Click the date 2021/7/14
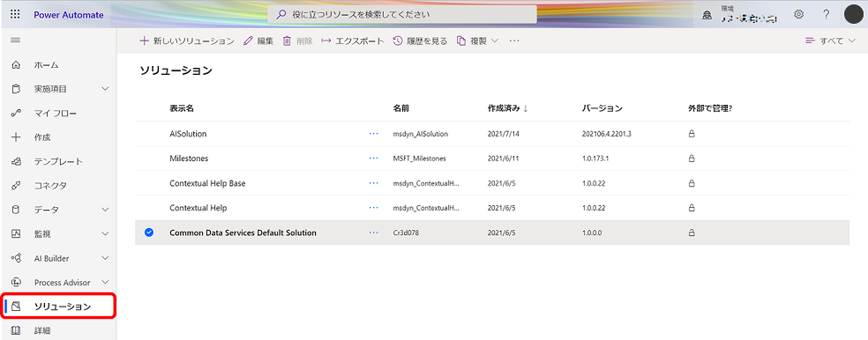 point(502,134)
